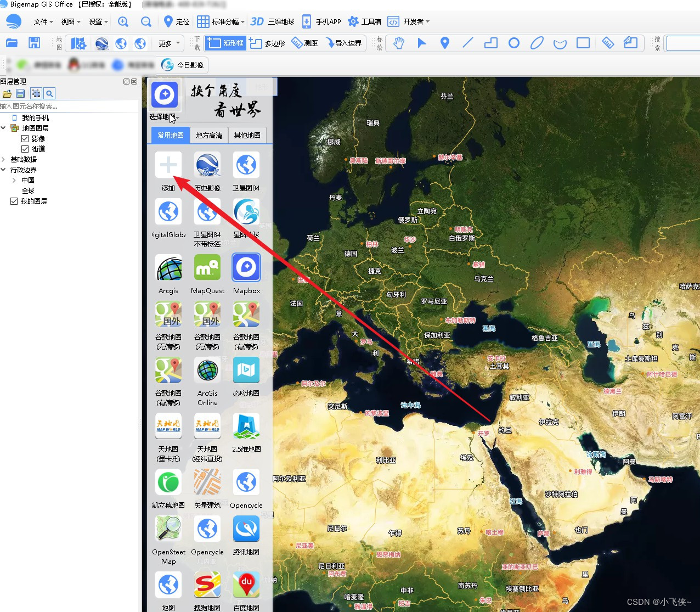Click the 今日影像 button
Viewport: 700px width, 612px height.
click(x=183, y=65)
